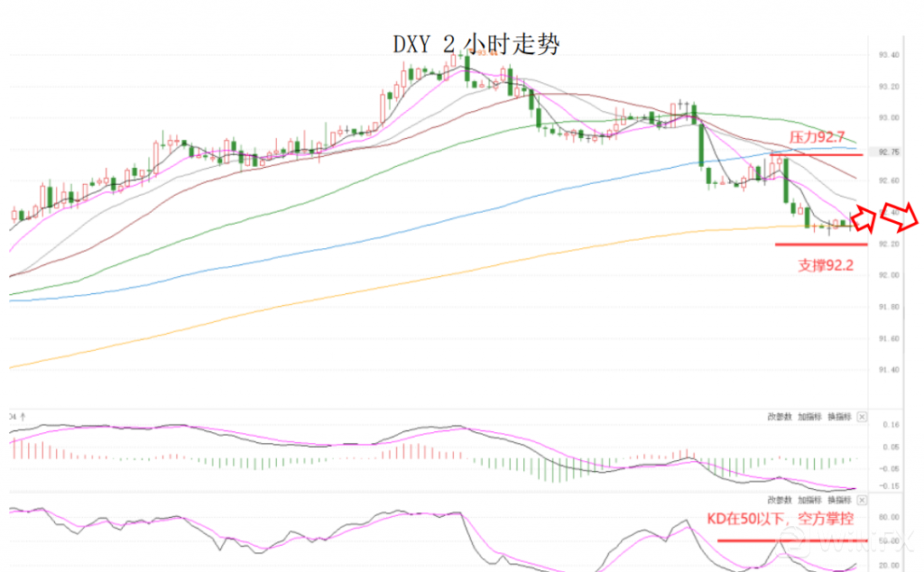Viewport: 924px width, 572px height.
Task: Click the DXY 2小时走势 chart title
Action: [x=476, y=43]
